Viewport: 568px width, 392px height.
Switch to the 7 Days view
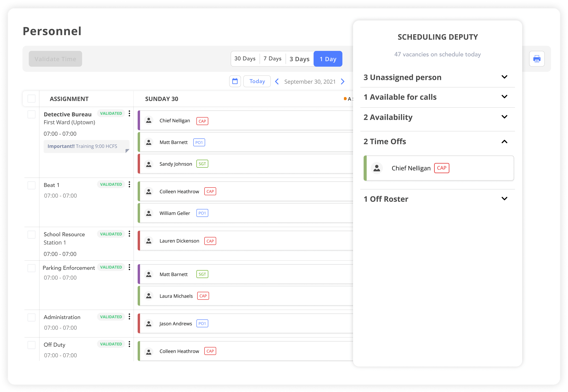272,59
